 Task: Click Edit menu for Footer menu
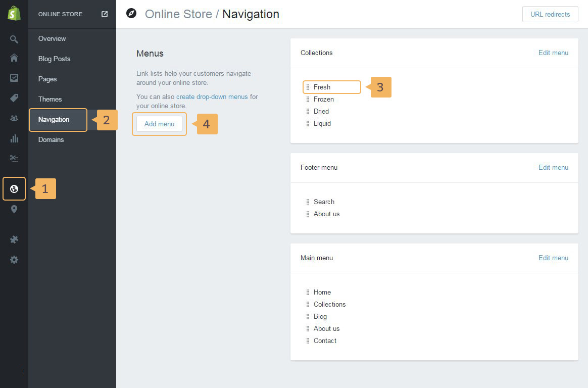tap(553, 167)
